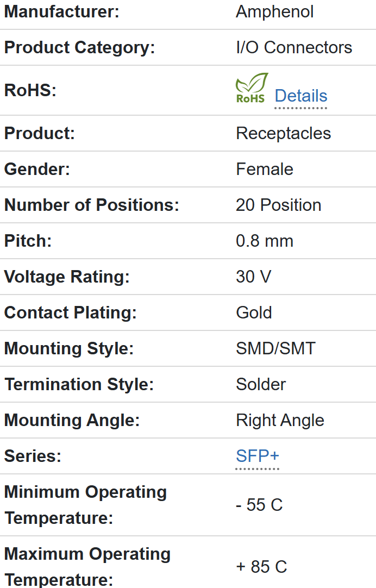Click the + 85 C temperature value
376x588 pixels.
tap(261, 567)
